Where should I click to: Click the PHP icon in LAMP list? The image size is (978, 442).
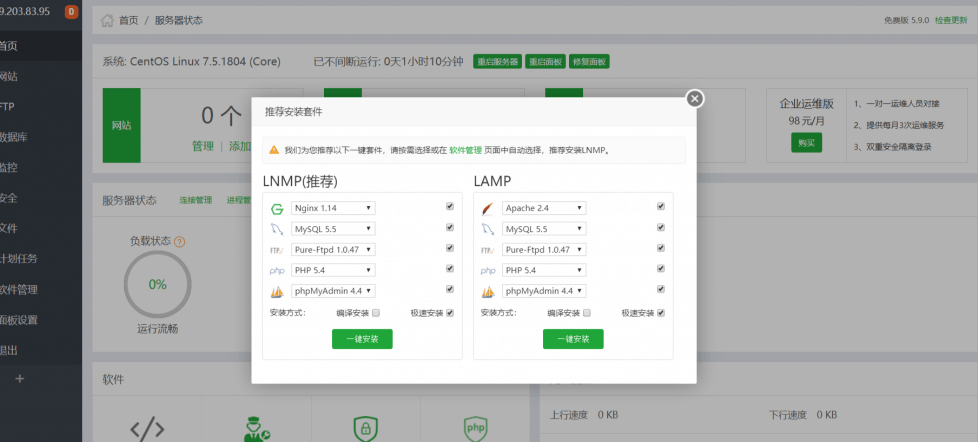[x=488, y=271]
